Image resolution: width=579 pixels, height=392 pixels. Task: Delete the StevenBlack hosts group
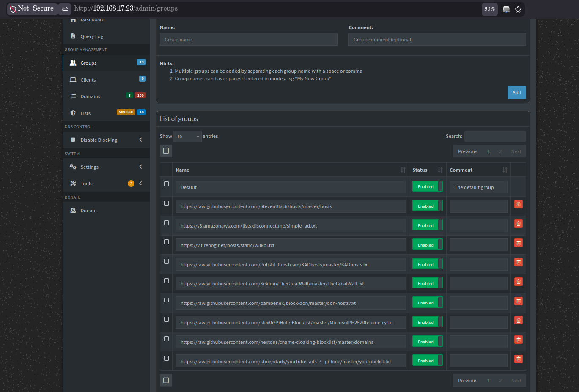[518, 204]
